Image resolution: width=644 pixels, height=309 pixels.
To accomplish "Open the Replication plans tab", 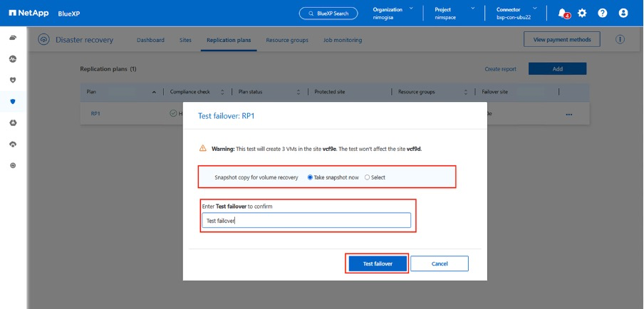I will 229,40.
